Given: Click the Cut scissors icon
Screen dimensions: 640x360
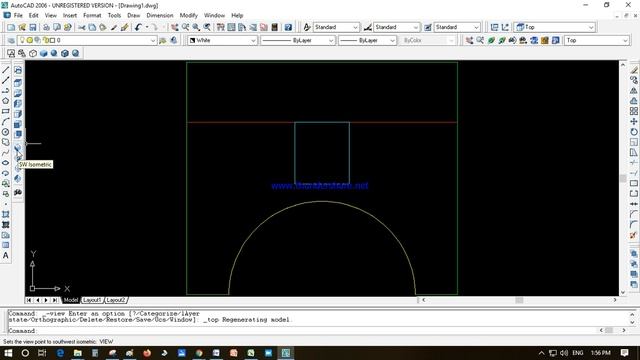Looking at the screenshot, I should tap(82, 27).
